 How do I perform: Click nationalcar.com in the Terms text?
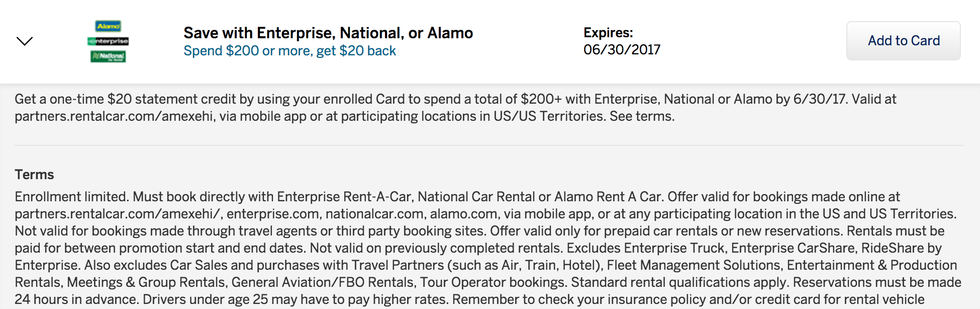[375, 214]
